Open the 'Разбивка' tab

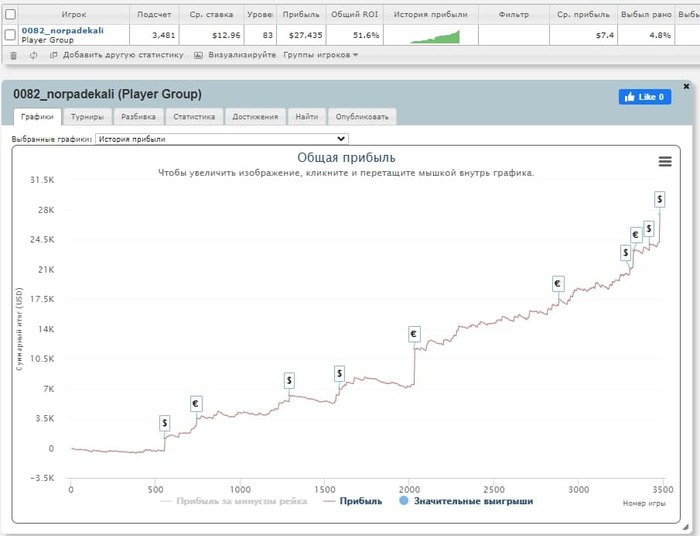point(138,116)
